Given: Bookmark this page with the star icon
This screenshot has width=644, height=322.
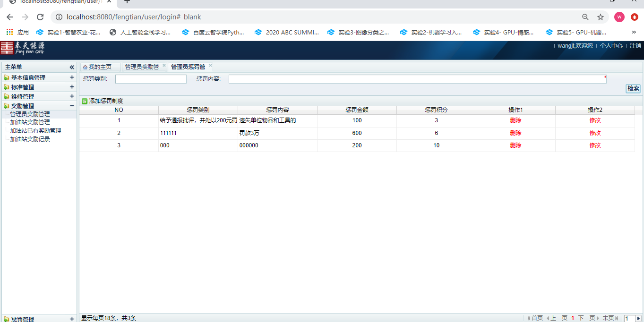Looking at the screenshot, I should [x=601, y=17].
